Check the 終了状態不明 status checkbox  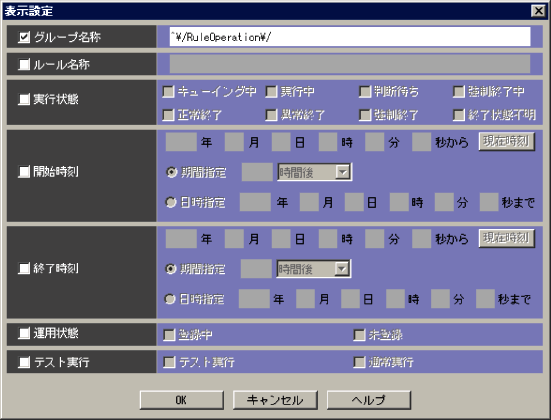[459, 115]
